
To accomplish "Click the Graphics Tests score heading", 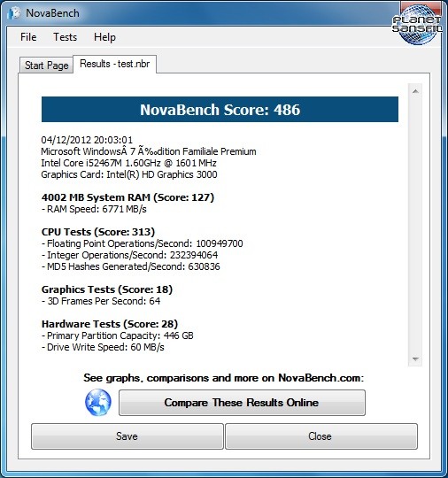I will pyautogui.click(x=107, y=289).
